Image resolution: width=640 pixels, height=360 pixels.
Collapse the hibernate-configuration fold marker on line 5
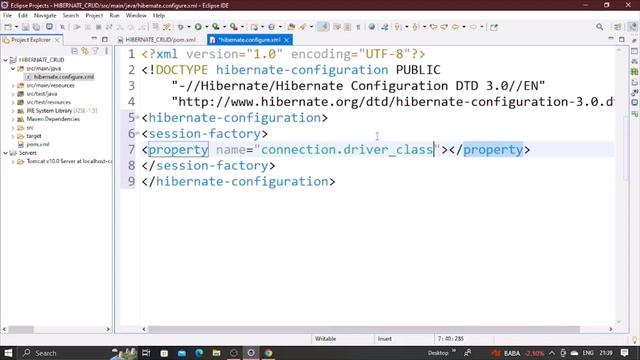(x=138, y=118)
